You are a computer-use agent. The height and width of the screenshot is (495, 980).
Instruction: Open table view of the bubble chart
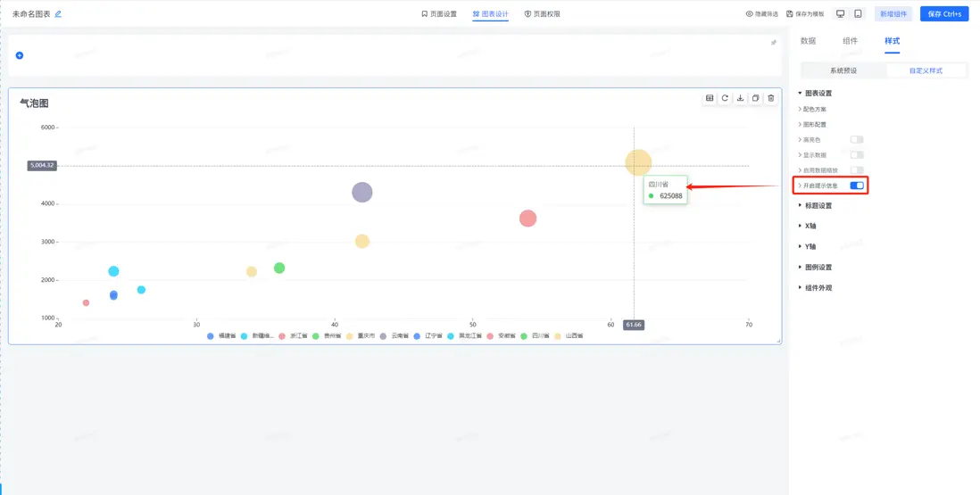(710, 98)
